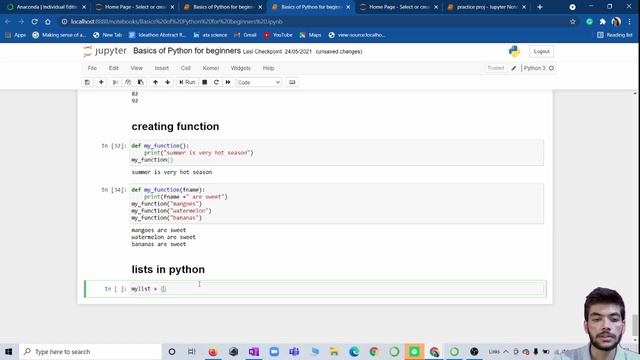
Task: Switch to the practice proj Jupyter tab
Action: point(488,7)
